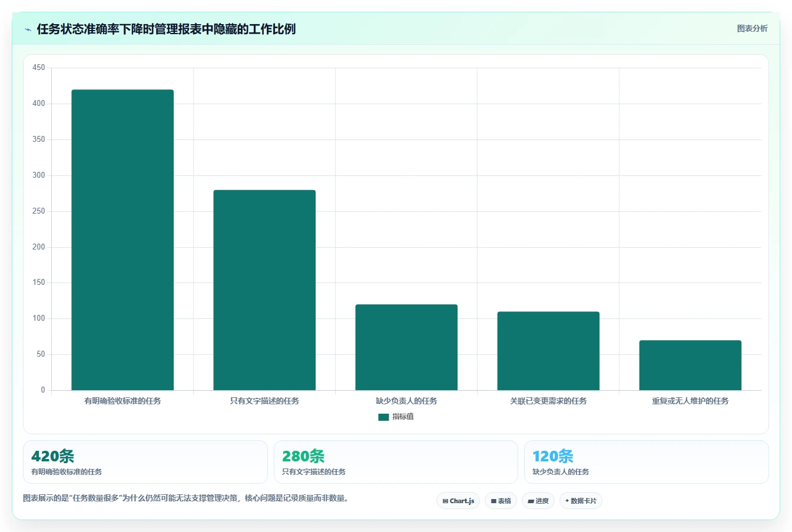Click the 100 y-axis tick label
Screen dimensions: 792x532
tap(39, 318)
